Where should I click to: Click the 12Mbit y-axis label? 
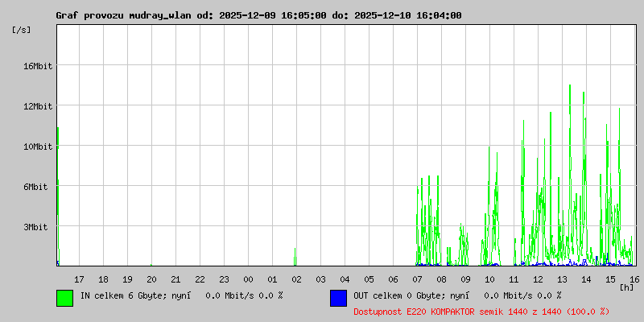click(38, 106)
